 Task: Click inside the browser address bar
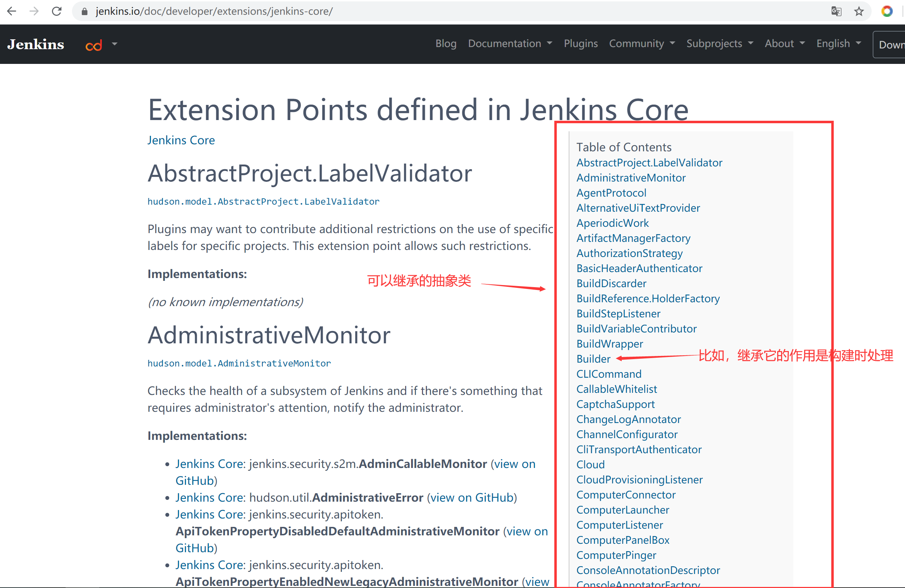266,11
